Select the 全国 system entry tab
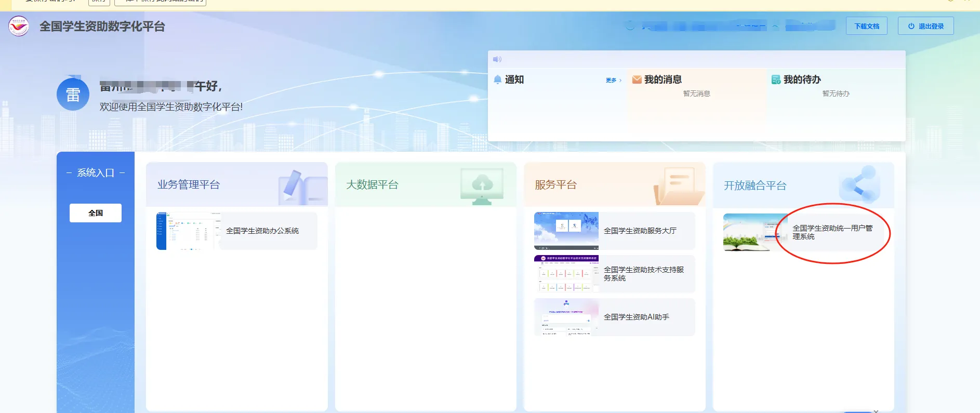 tap(96, 213)
